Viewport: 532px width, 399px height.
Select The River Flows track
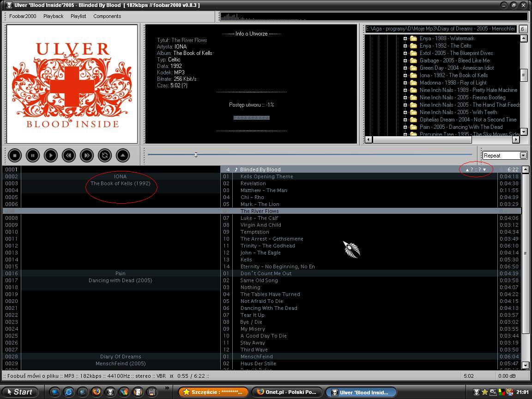pos(260,211)
